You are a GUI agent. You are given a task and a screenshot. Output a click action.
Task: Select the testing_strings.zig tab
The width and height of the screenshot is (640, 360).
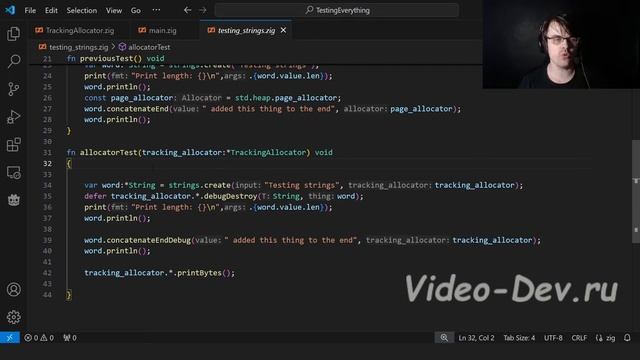(246, 30)
